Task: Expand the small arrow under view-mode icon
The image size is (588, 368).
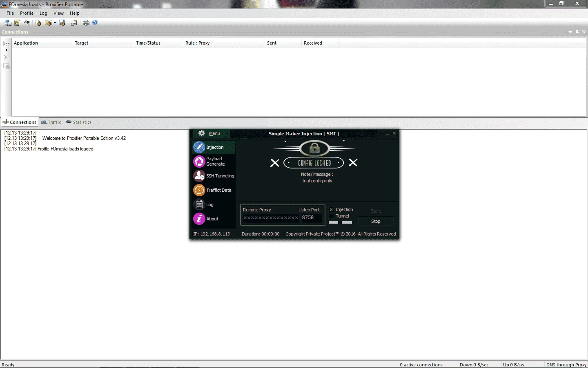Action: click(6, 50)
